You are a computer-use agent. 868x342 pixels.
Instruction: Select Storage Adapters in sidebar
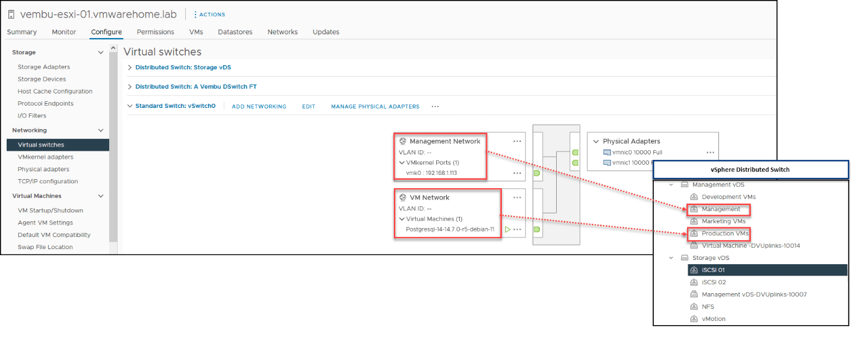pos(44,67)
